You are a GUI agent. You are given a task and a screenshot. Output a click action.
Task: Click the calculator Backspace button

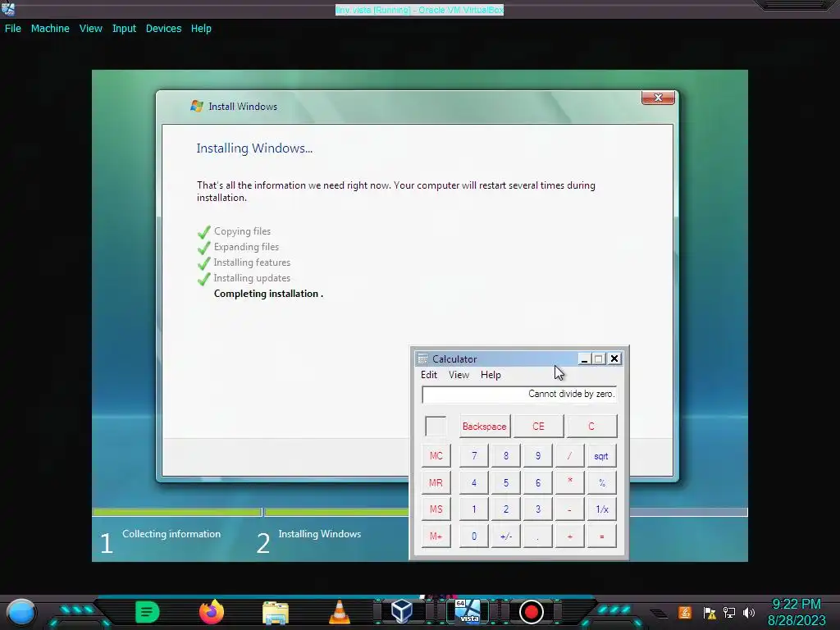pos(484,427)
